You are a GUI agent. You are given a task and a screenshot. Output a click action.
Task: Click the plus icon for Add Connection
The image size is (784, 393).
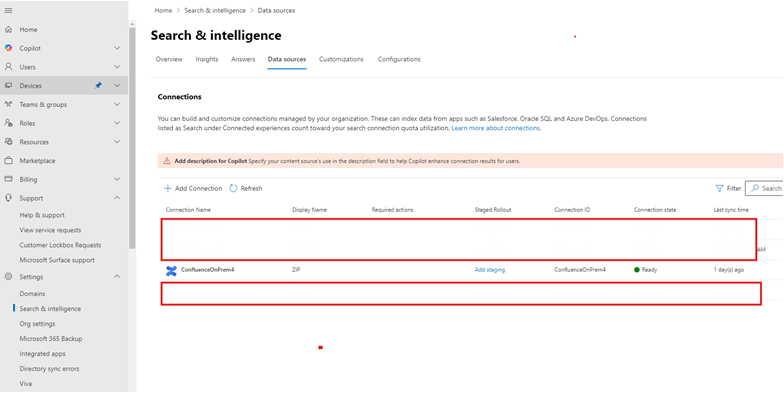pyautogui.click(x=168, y=188)
